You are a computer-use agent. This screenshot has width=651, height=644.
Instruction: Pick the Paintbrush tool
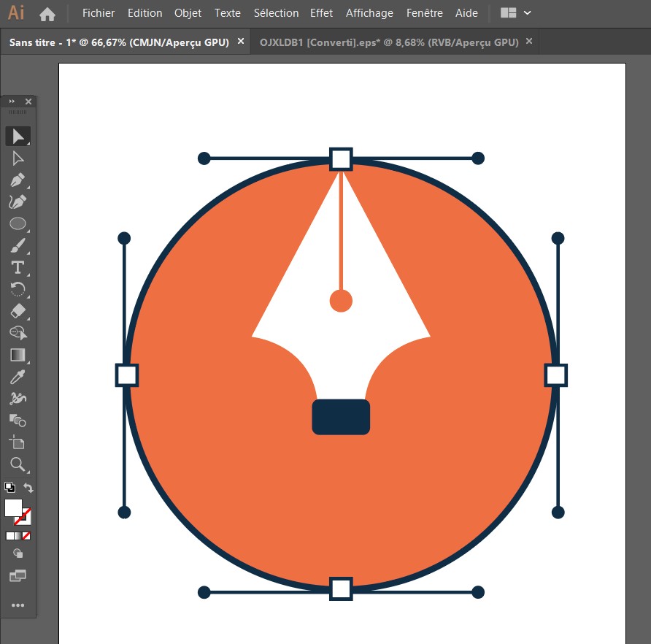18,245
